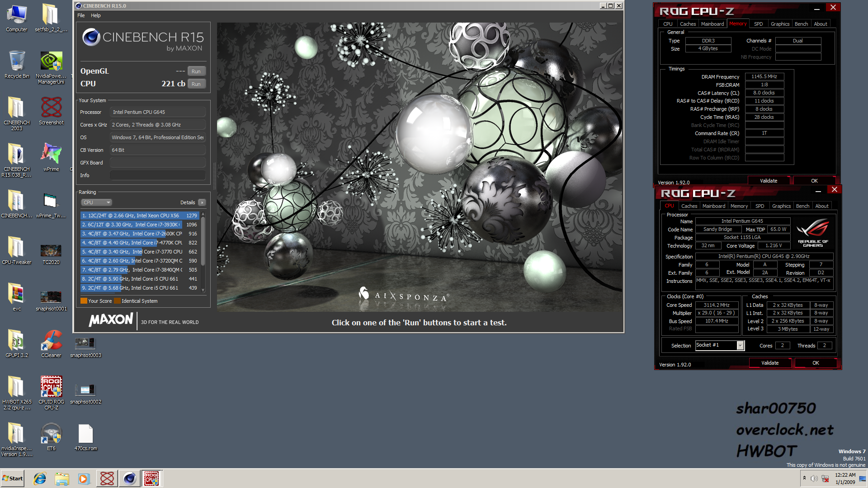
Task: Open SPD tab in upper CPU-Z
Action: (x=759, y=24)
